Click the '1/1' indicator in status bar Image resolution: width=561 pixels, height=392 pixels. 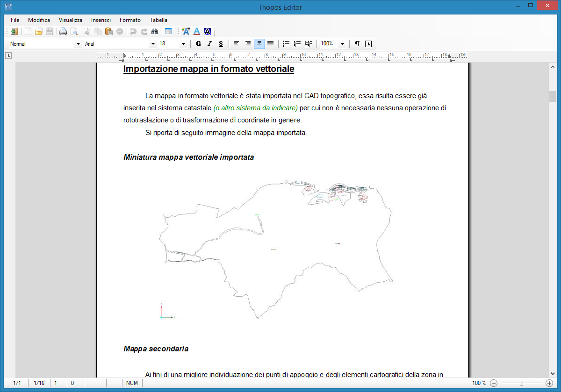17,383
